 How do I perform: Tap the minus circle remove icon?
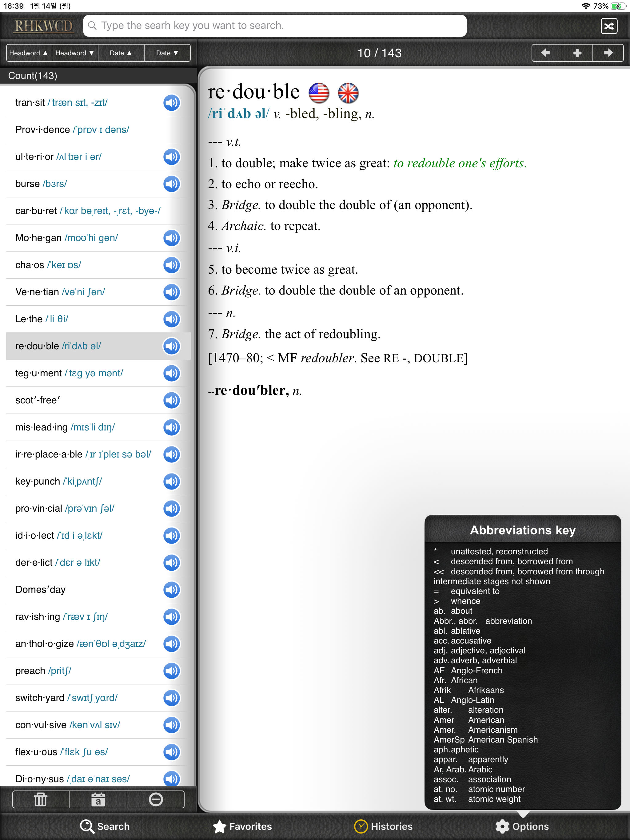coord(156,799)
